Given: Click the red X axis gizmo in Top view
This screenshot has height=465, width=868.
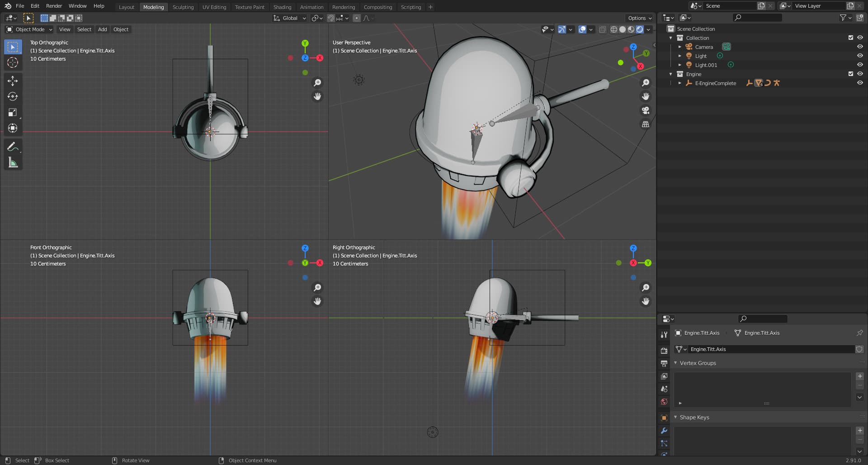Looking at the screenshot, I should [320, 58].
